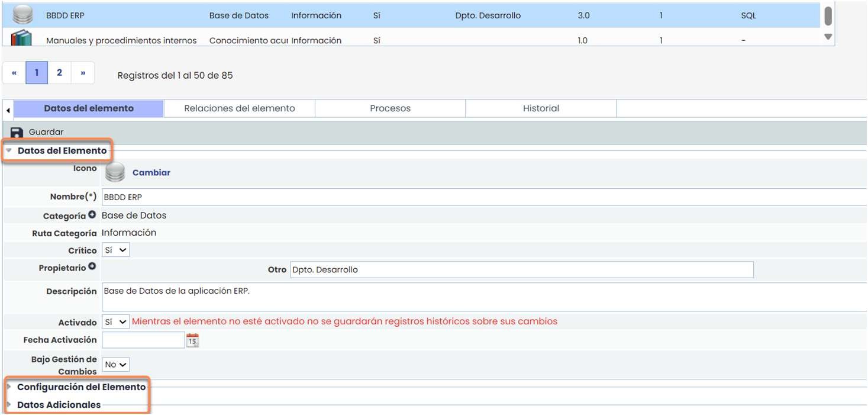Viewport: 868px width, 415px height.
Task: Click the table's vertical scrollbar down arrow
Action: pyautogui.click(x=828, y=37)
